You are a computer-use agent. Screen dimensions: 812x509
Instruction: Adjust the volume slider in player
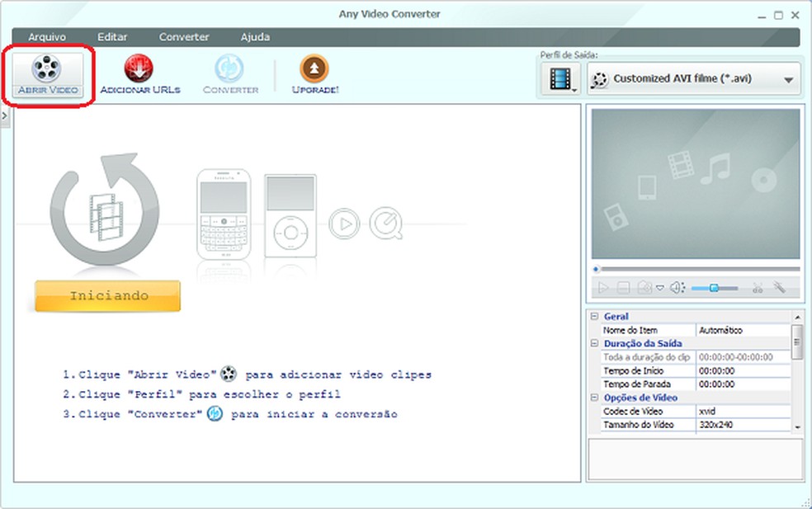pos(715,288)
